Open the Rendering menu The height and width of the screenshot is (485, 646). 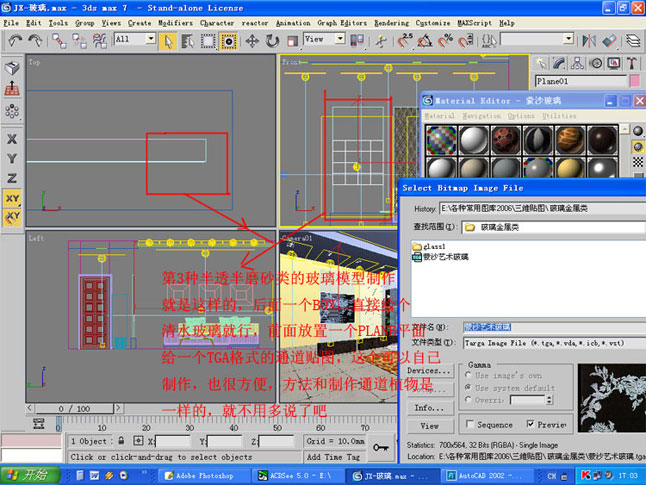391,23
